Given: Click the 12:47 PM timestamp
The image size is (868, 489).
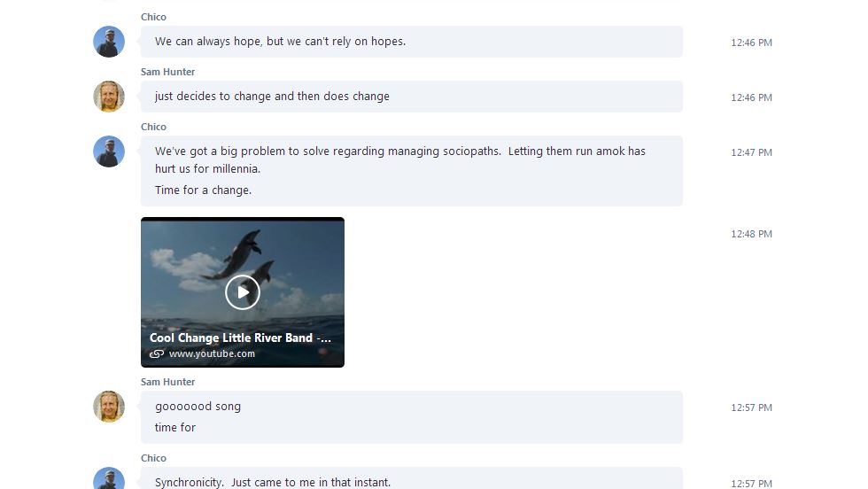Looking at the screenshot, I should [751, 152].
